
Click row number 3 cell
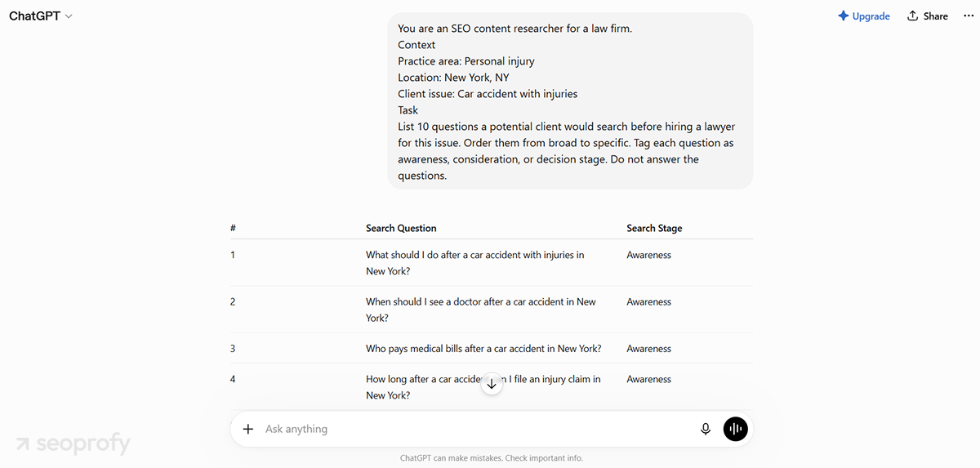pos(232,349)
